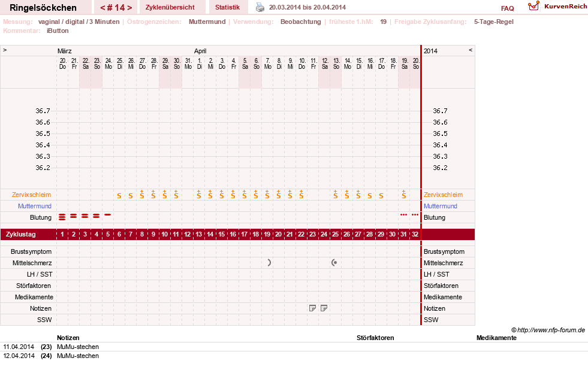588x373 pixels.
Task: Click the left Brustsymptom row label
Action: pyautogui.click(x=31, y=251)
